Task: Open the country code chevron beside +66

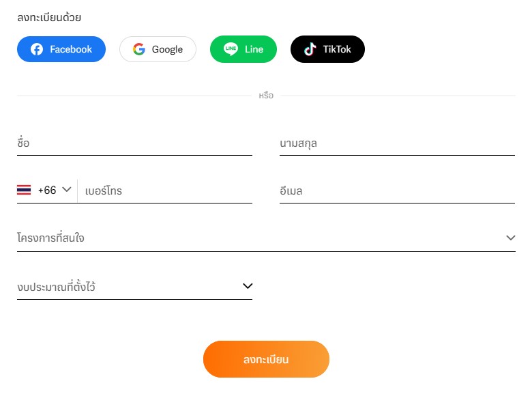Action: pos(67,189)
